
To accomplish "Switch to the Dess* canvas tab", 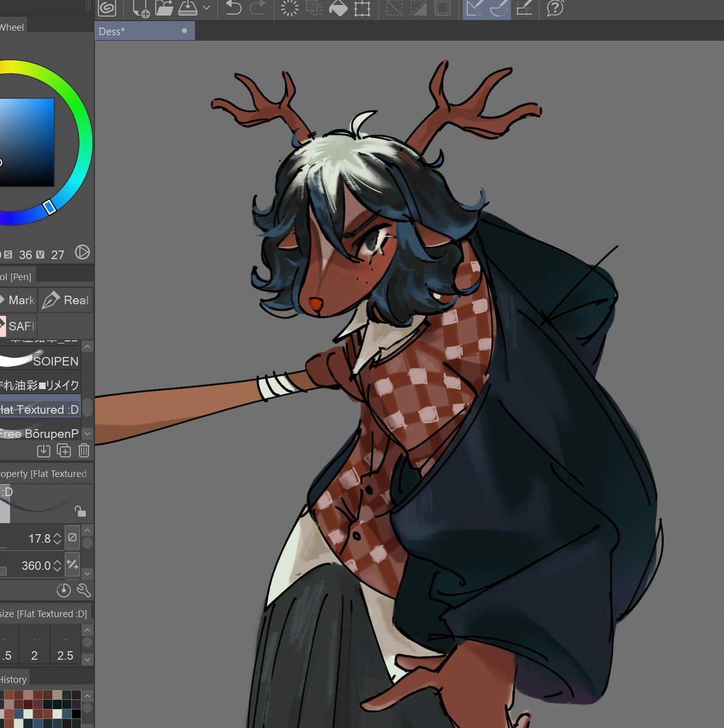I will tap(144, 31).
